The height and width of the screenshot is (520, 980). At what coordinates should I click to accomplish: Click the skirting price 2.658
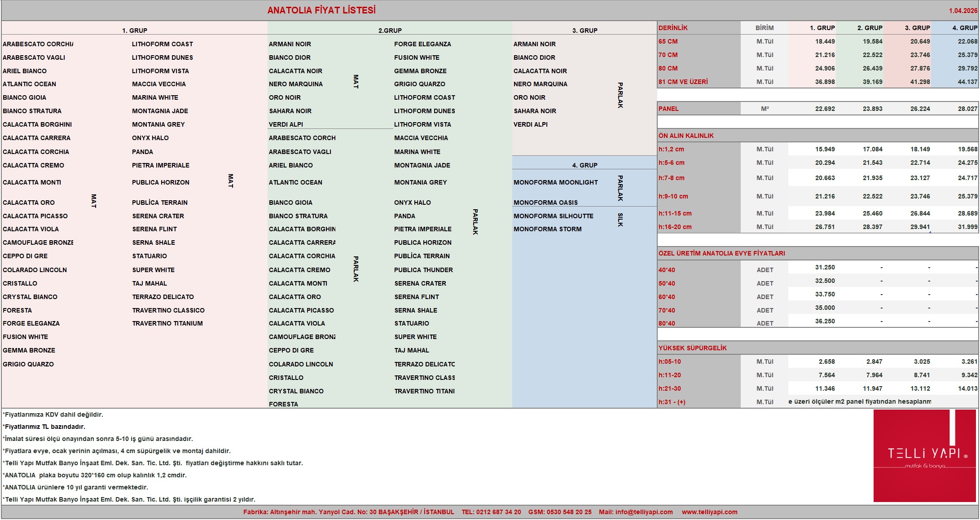(x=827, y=361)
